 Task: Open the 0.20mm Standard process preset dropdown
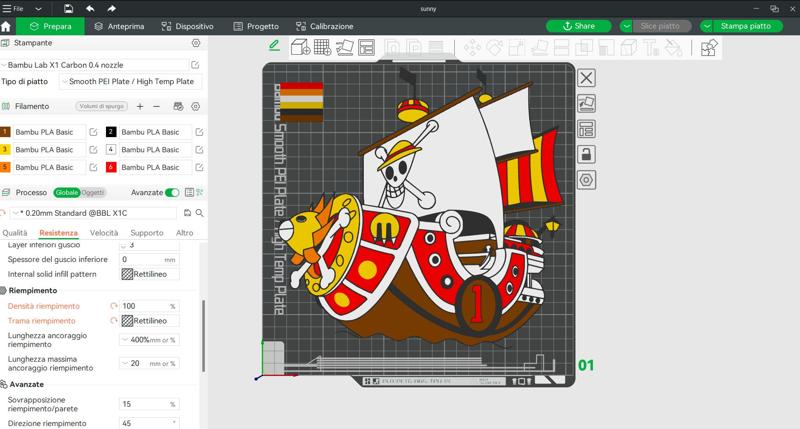click(93, 213)
